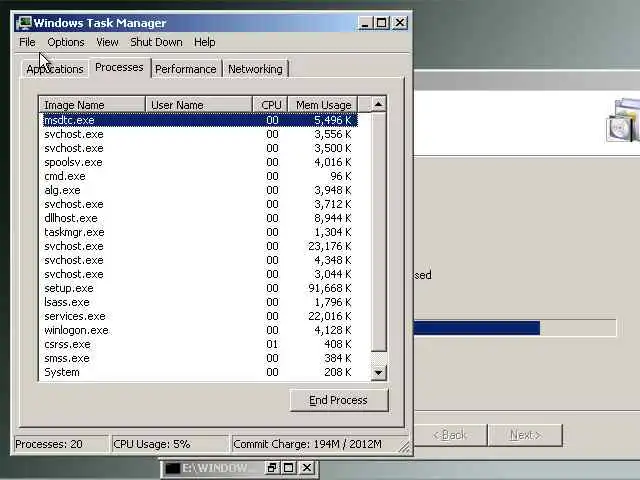Image resolution: width=640 pixels, height=480 pixels.
Task: Sort by the Image Name column header
Action: (92, 105)
